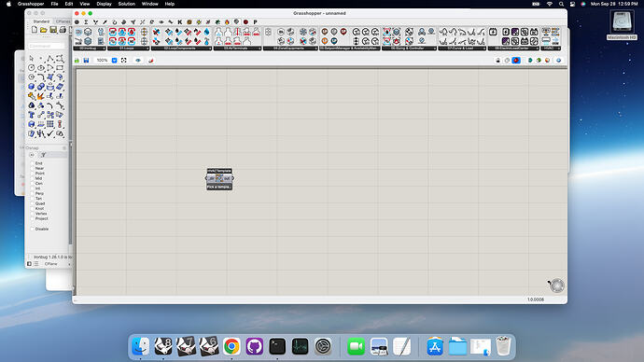Click the Rhino Save floppy icon
Image resolution: width=644 pixels, height=362 pixels.
[53, 30]
